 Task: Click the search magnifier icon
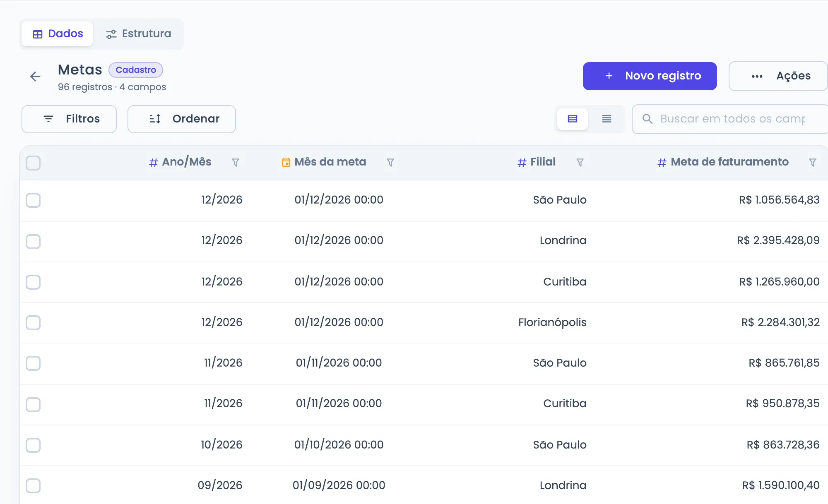647,119
